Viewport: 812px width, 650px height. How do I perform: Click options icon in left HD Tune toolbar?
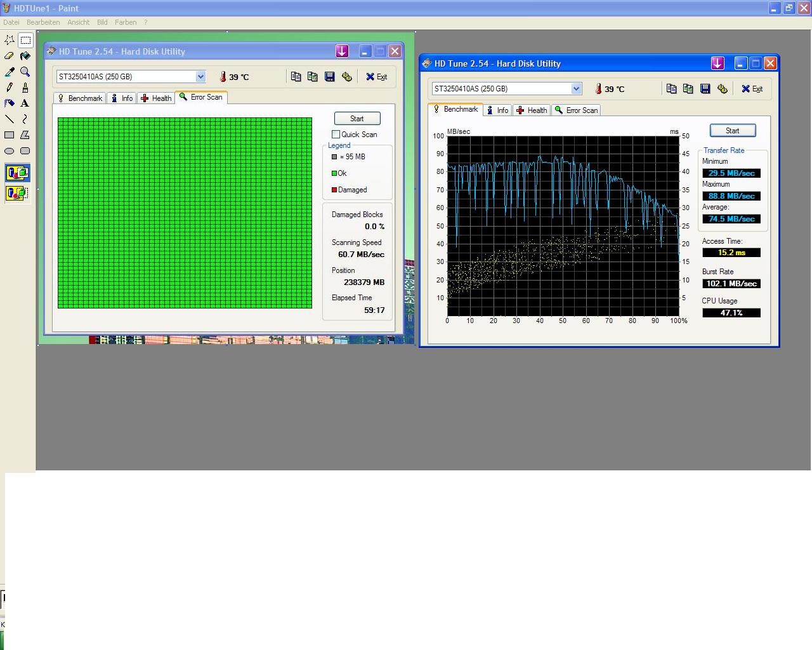tap(346, 77)
